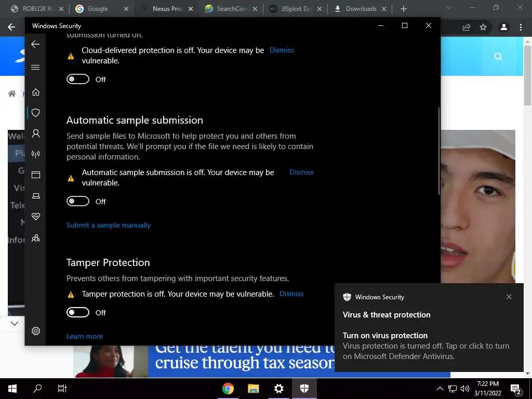
Task: Open App & browser control icon
Action: 36,175
